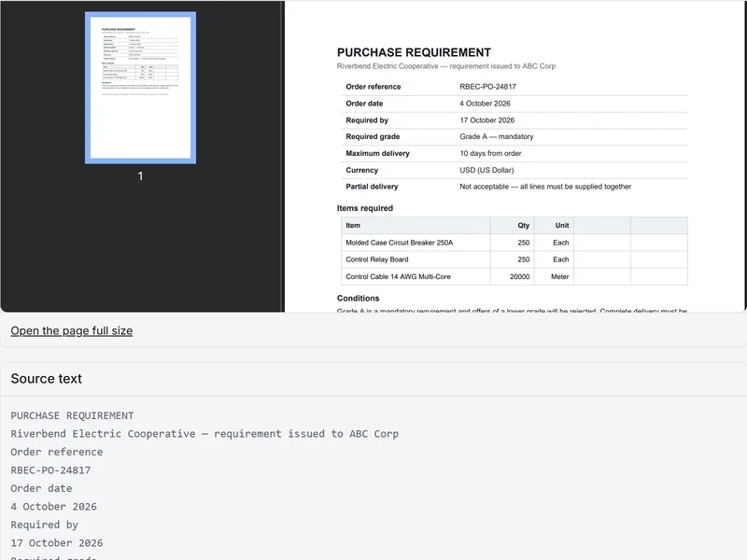Select the page 1 thumbnail preview

[x=141, y=88]
